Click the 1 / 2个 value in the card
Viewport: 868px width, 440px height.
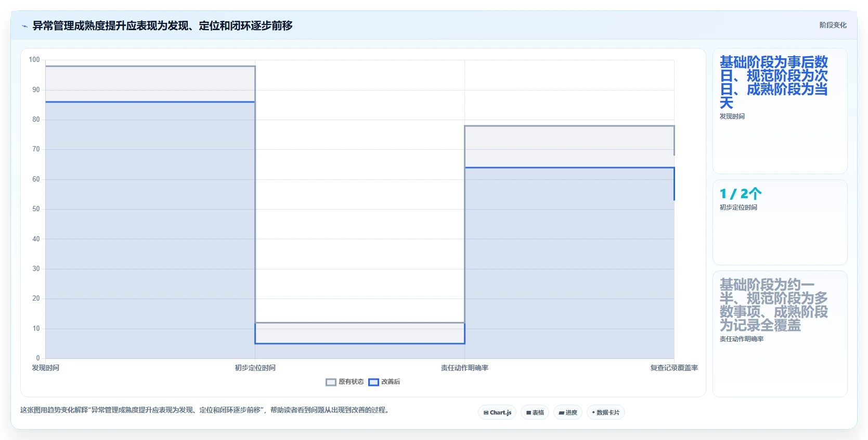coord(741,194)
